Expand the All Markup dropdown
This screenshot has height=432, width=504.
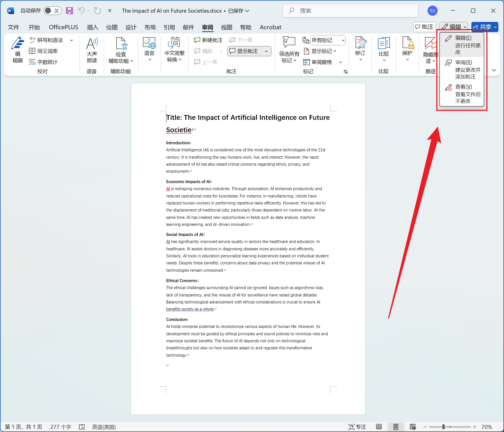(328, 40)
